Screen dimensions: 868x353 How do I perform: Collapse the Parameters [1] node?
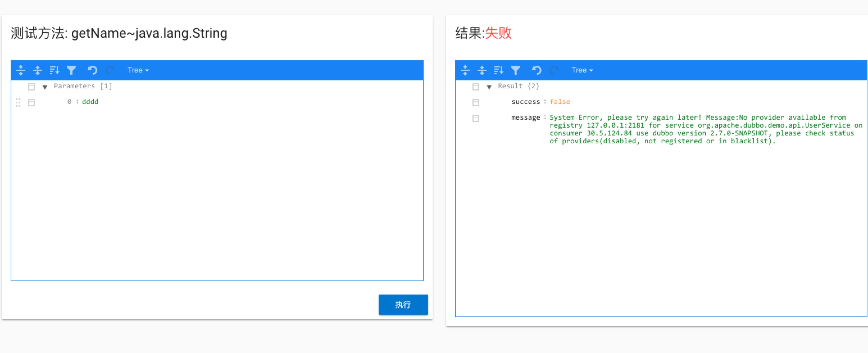tap(45, 86)
